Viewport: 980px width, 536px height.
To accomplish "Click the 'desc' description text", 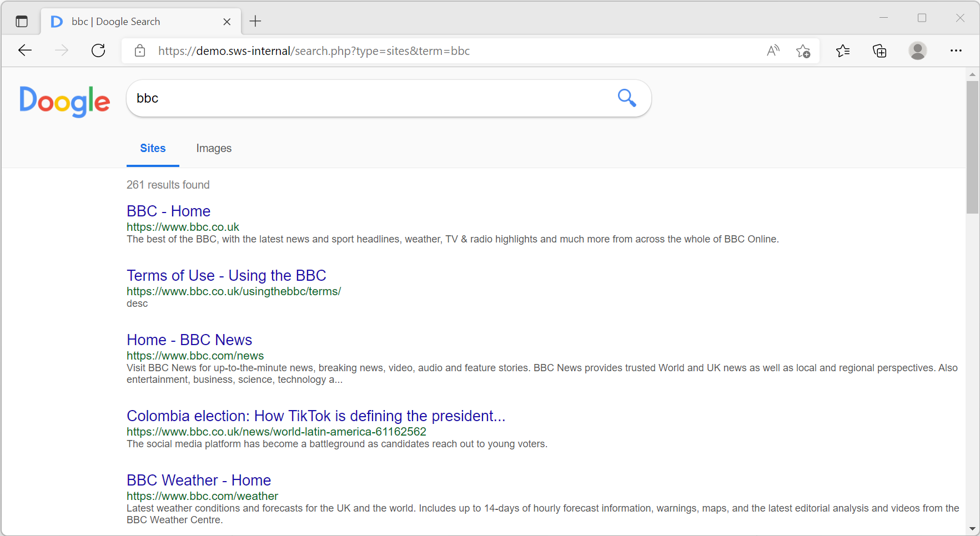I will tap(137, 304).
